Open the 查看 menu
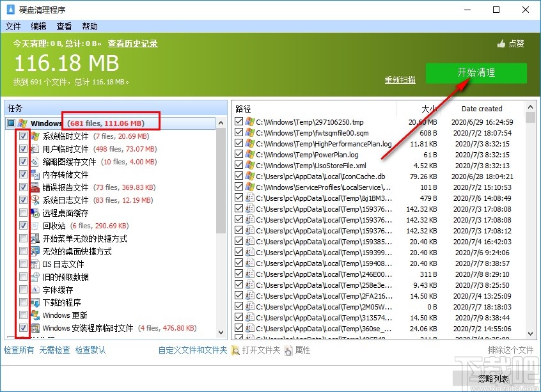Screen dimensions: 541x392 coord(64,26)
